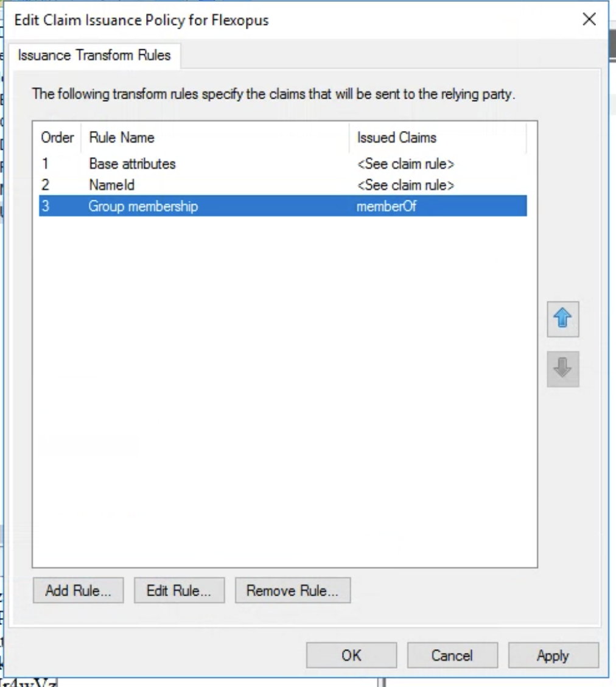Viewport: 616px width, 687px height.
Task: Open the Add Rule wizard
Action: (x=77, y=590)
